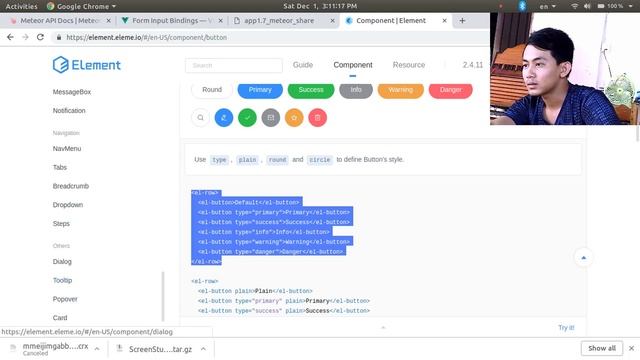Open Tooltip in sidebar
Image resolution: width=640 pixels, height=360 pixels.
(62, 280)
